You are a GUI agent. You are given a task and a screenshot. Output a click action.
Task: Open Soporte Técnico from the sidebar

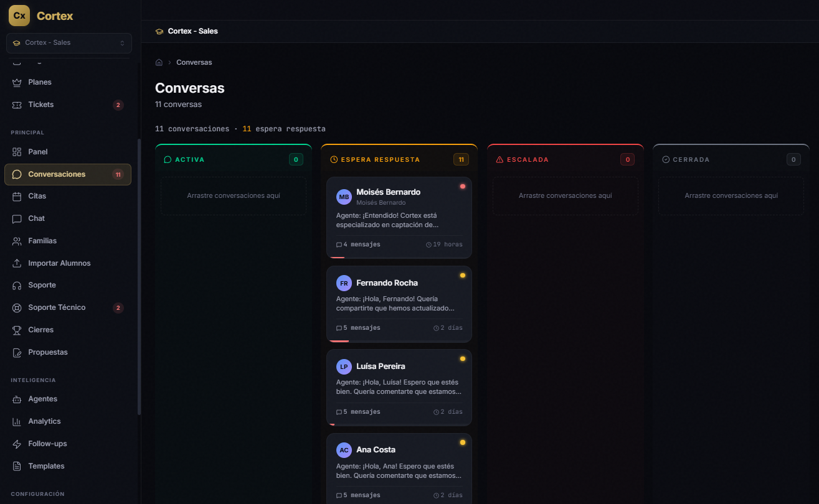(x=57, y=307)
